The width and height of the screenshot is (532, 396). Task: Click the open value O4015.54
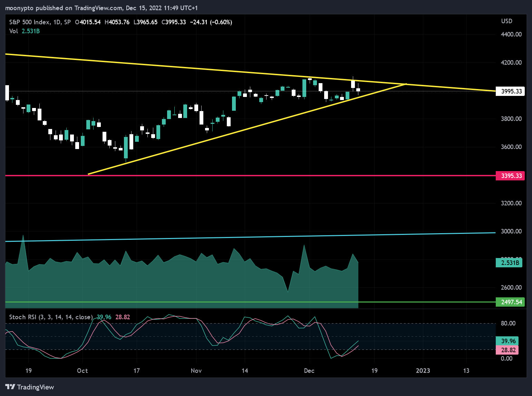(x=88, y=22)
